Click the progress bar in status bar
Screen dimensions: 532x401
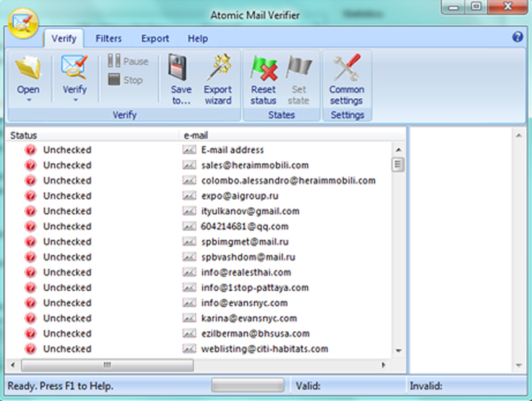[248, 386]
